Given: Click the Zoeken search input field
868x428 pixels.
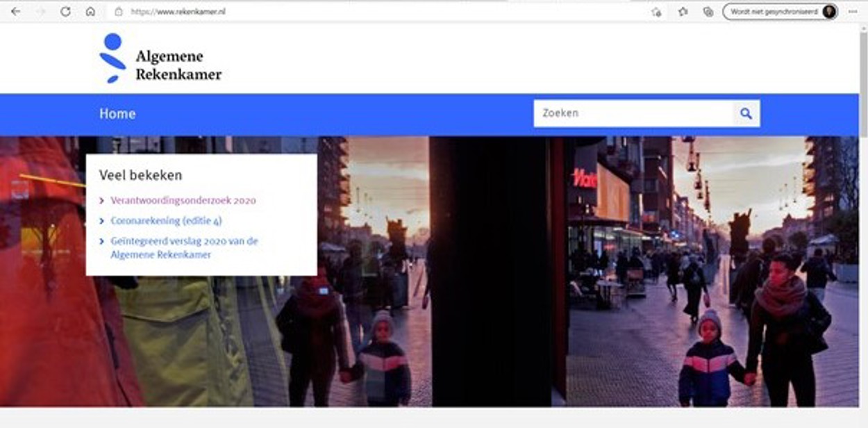Looking at the screenshot, I should click(632, 113).
